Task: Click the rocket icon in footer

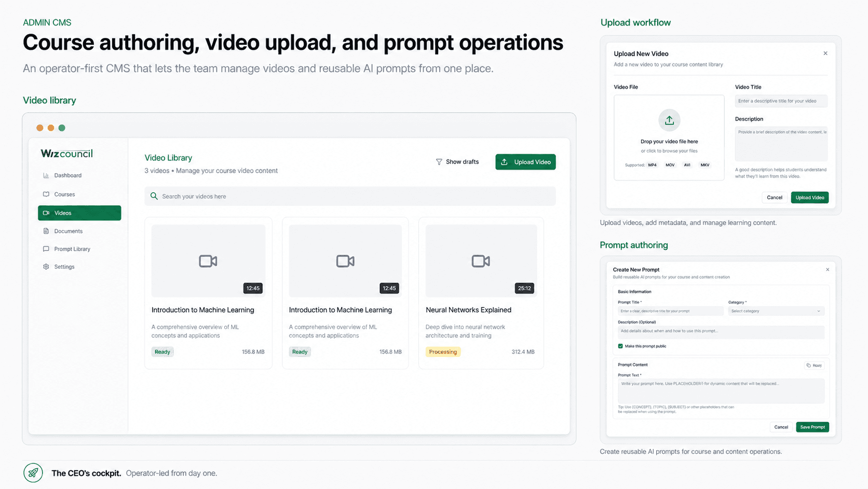Action: (33, 473)
